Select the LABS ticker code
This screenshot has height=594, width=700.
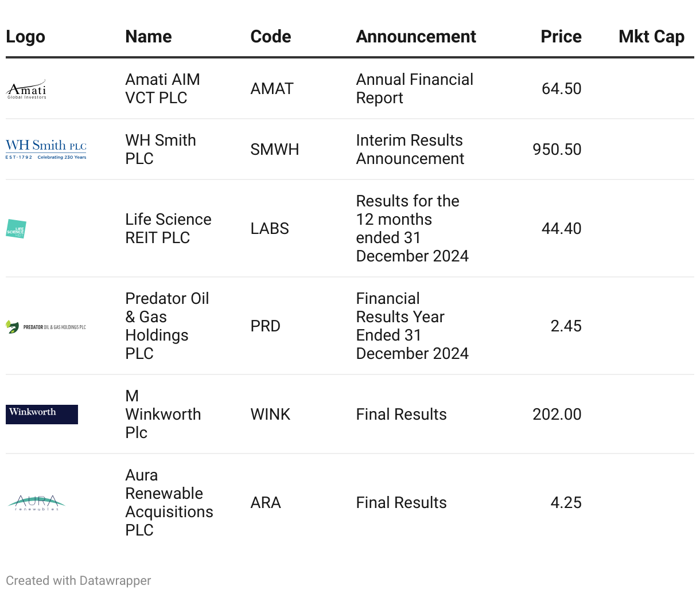270,229
